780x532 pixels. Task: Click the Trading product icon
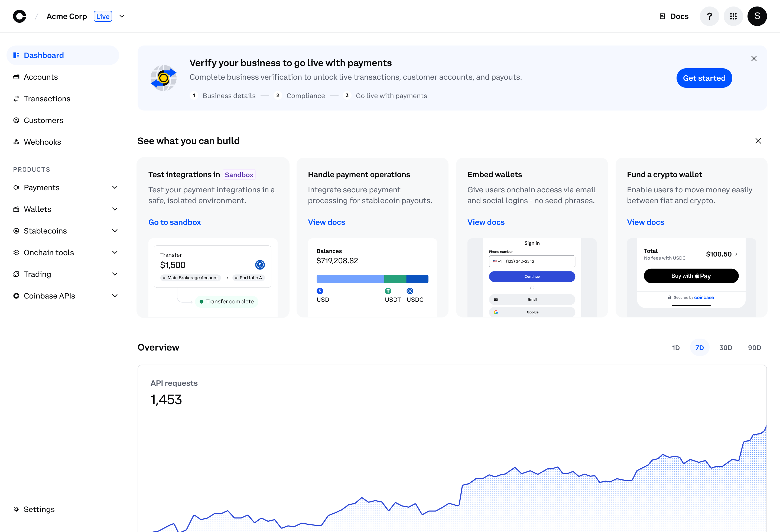[16, 274]
